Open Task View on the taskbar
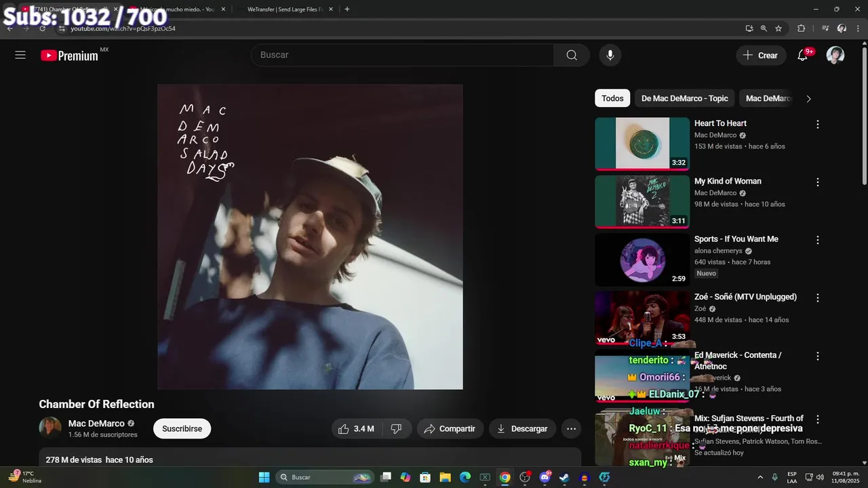The height and width of the screenshot is (488, 868). click(386, 477)
